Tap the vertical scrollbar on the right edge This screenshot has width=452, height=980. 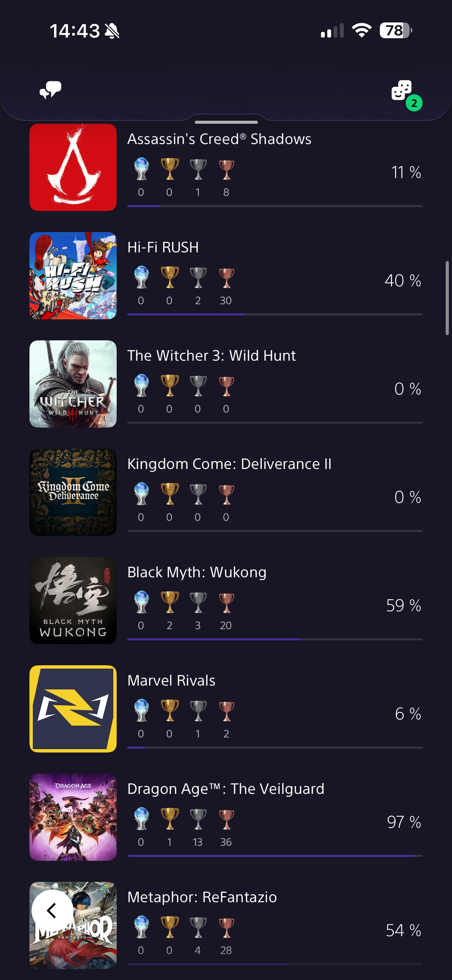447,298
